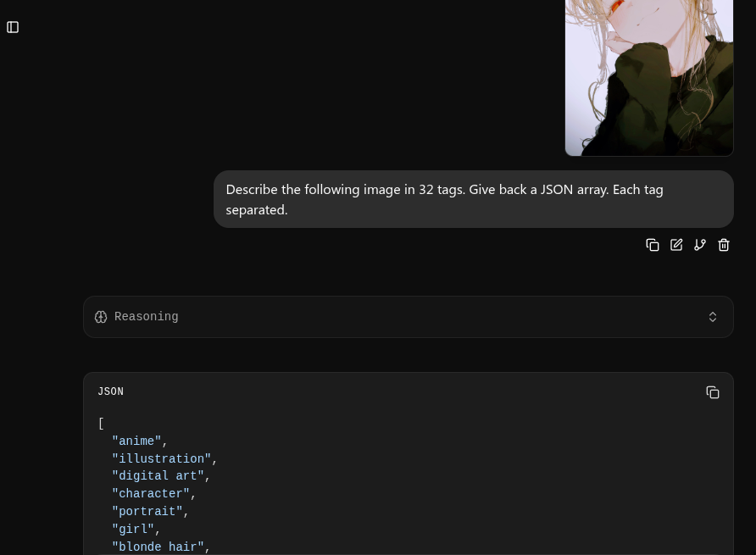Toggle the sidebar panel icon
The width and height of the screenshot is (756, 555).
pos(13,27)
